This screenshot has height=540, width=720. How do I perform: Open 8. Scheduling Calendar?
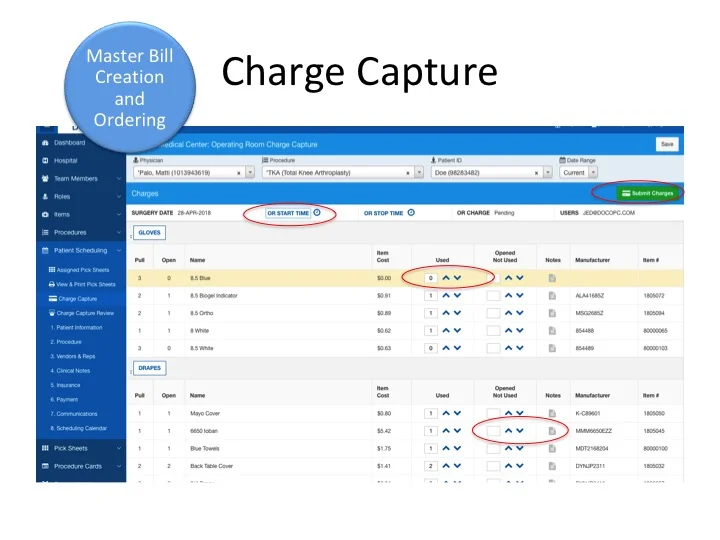tap(79, 428)
